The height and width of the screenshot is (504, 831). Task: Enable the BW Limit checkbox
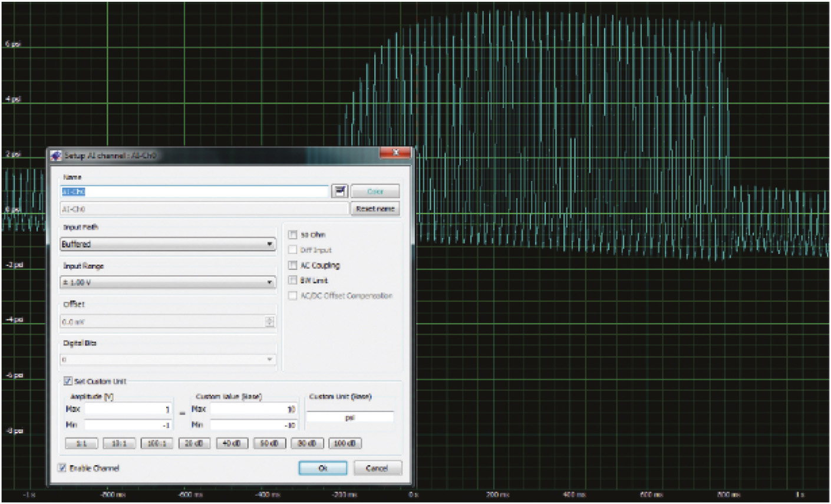292,281
